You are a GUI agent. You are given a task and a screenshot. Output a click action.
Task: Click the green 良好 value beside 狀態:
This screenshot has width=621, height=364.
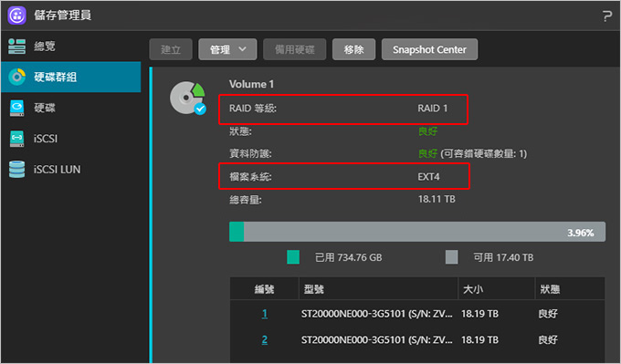(x=427, y=131)
